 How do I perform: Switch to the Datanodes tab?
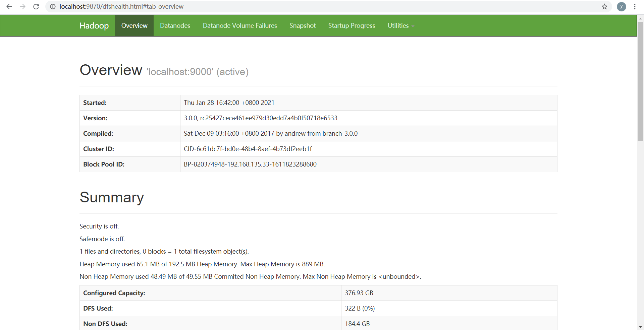tap(175, 25)
